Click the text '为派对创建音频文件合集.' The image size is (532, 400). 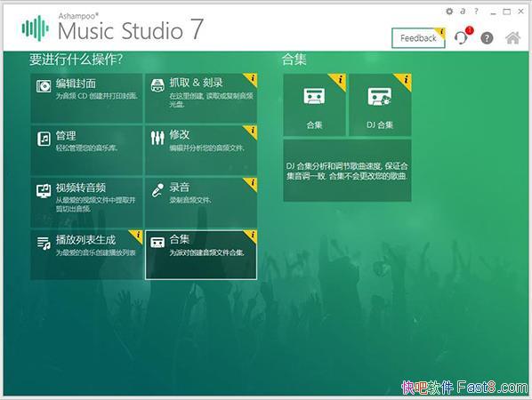click(x=207, y=252)
